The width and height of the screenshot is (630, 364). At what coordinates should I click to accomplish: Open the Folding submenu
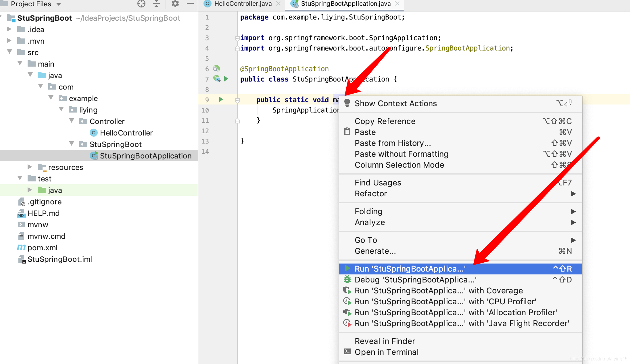pyautogui.click(x=460, y=211)
